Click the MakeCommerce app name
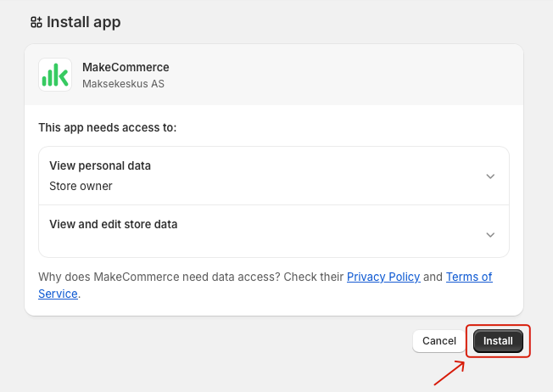 126,67
